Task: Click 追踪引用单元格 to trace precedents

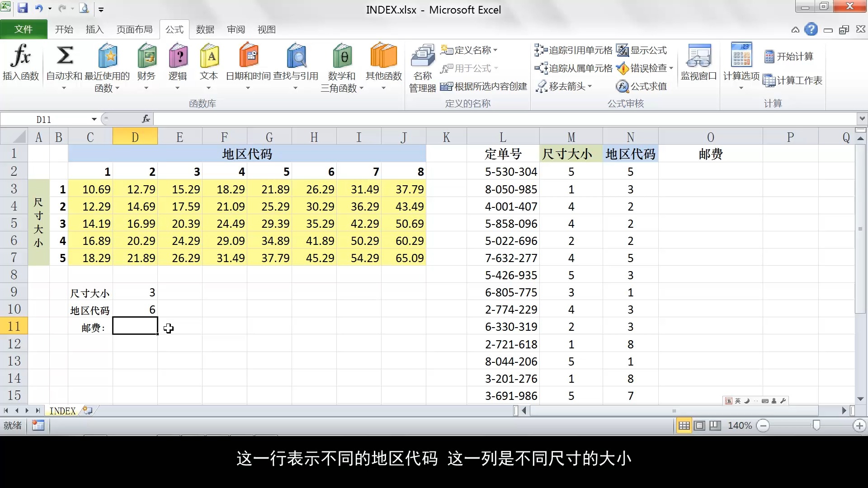Action: click(x=573, y=50)
